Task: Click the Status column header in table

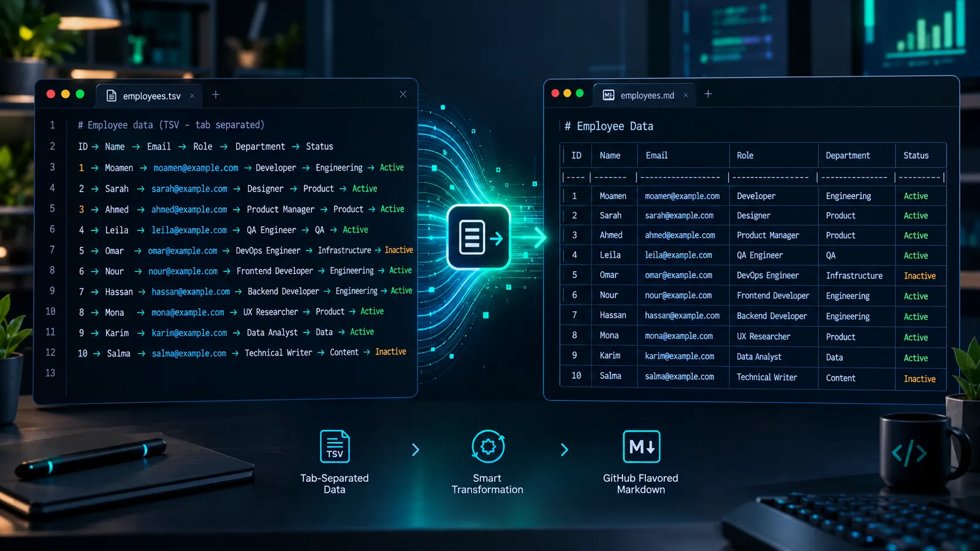Action: click(x=916, y=155)
